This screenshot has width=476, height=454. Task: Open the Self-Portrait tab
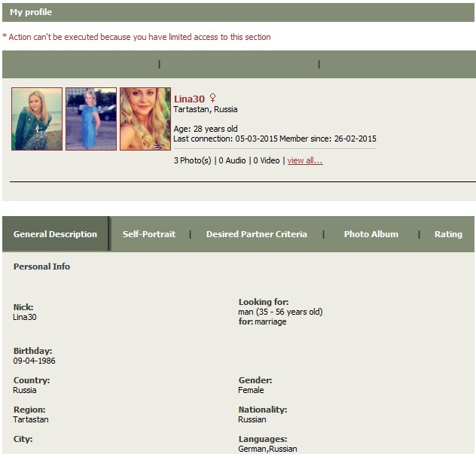149,234
